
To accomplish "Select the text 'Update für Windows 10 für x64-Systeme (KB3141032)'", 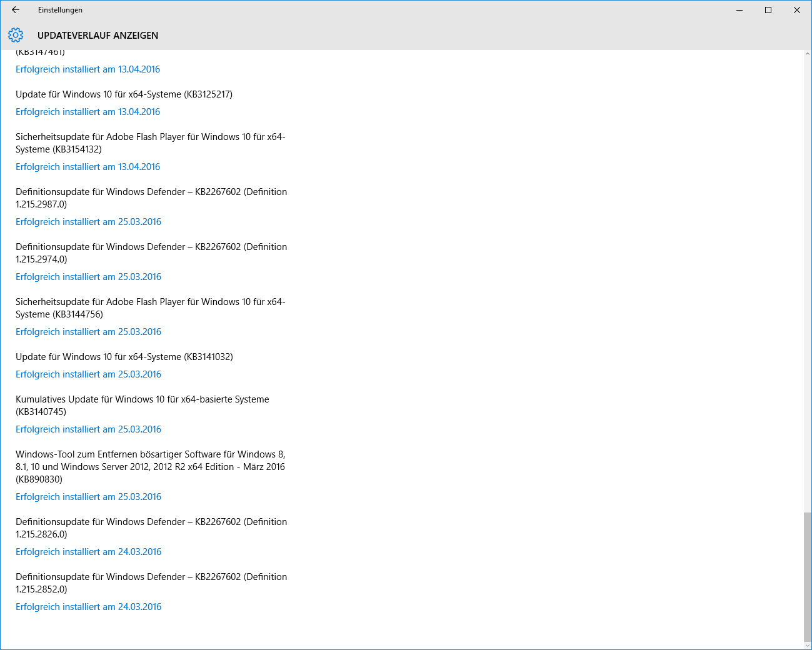I will [124, 357].
